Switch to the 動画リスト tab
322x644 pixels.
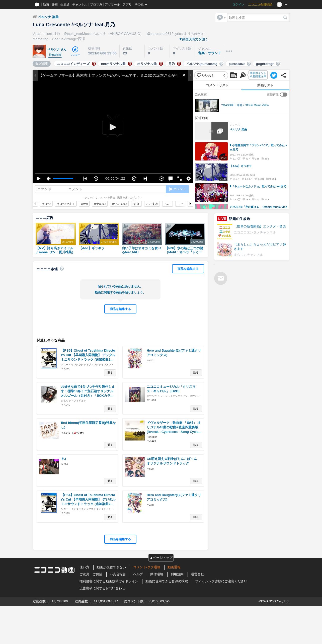coord(265,85)
